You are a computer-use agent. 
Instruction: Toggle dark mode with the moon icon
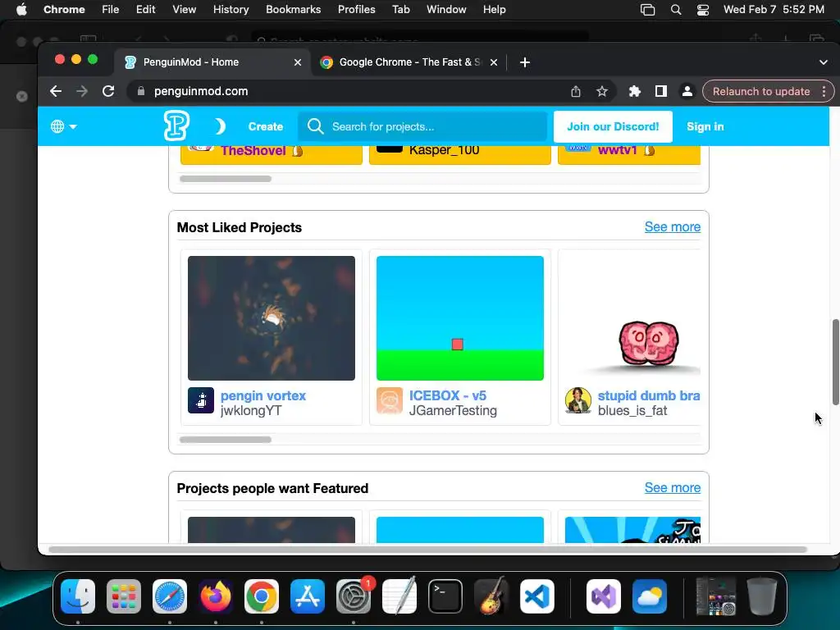pos(220,126)
